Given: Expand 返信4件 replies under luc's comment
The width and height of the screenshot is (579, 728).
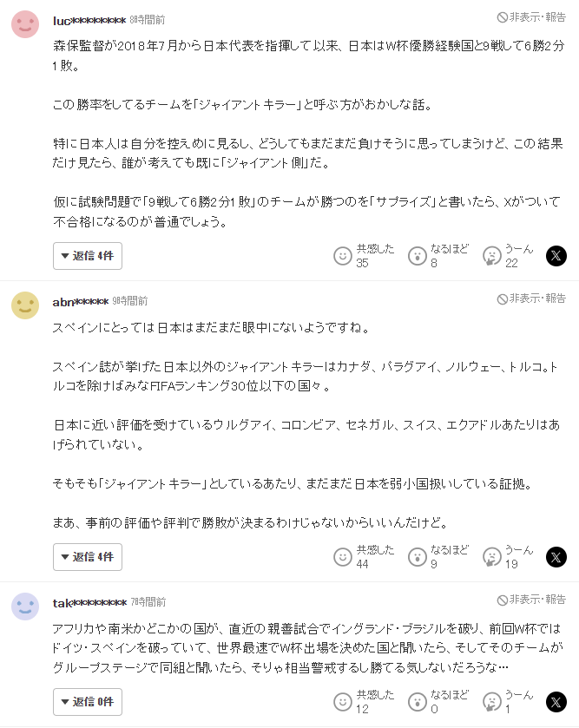Looking at the screenshot, I should [x=88, y=256].
